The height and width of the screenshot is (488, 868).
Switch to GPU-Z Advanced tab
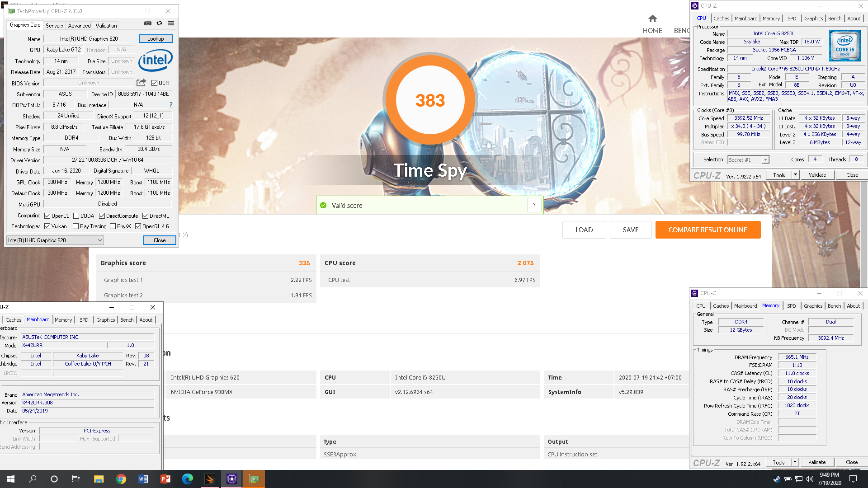click(79, 26)
